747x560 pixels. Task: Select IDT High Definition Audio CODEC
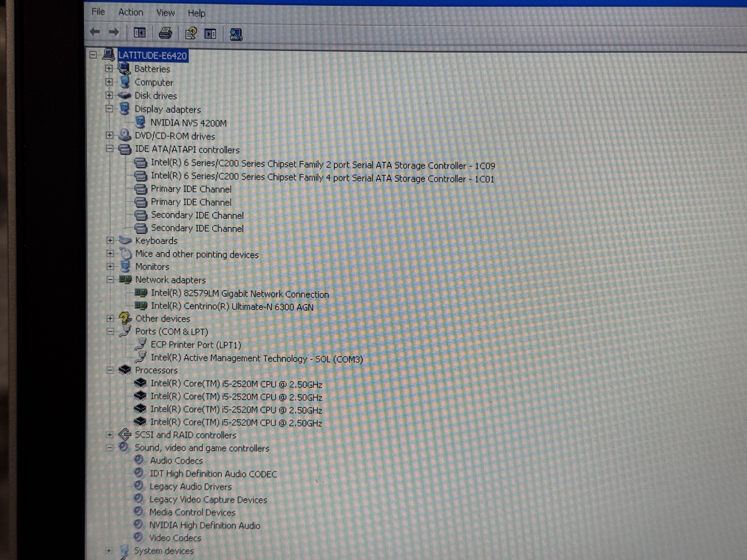(x=213, y=474)
